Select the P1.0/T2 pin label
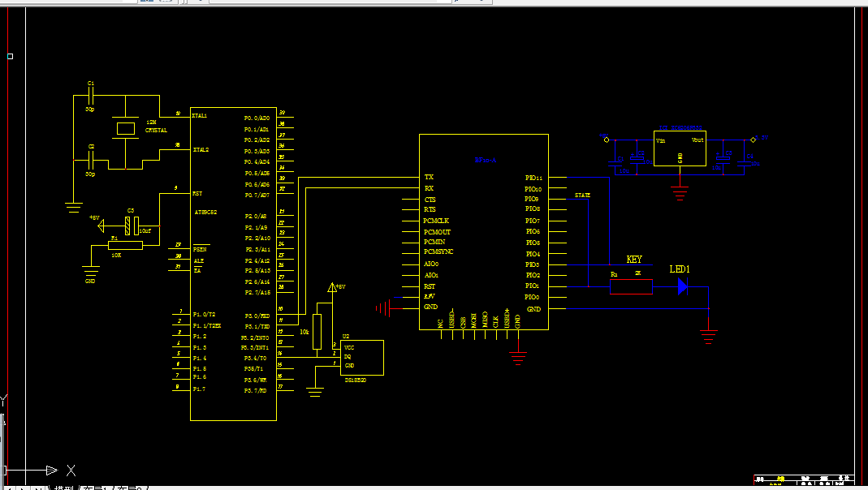This screenshot has width=868, height=490. [205, 314]
